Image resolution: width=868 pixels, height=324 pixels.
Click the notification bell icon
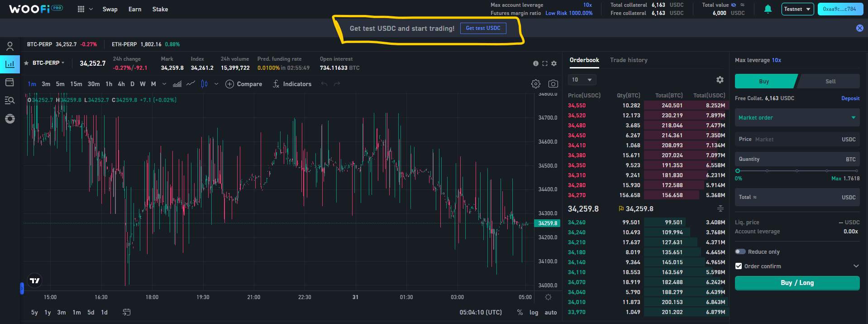tap(768, 9)
